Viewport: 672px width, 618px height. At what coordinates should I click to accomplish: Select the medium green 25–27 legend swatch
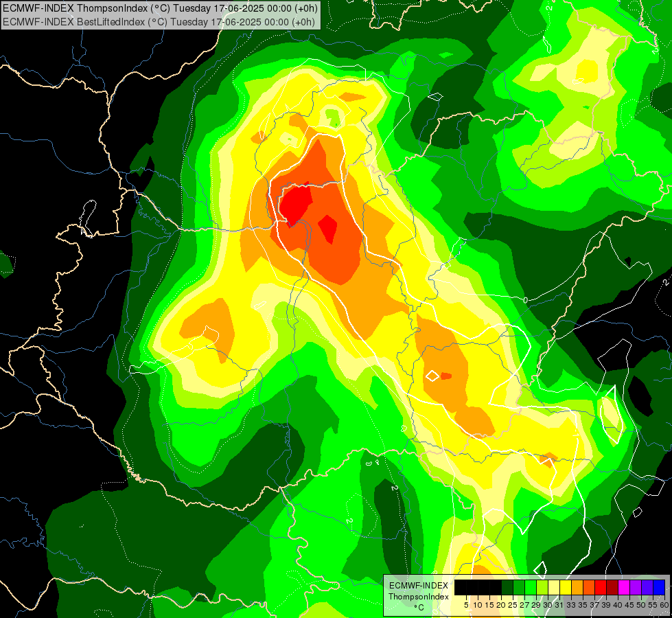tap(518, 587)
